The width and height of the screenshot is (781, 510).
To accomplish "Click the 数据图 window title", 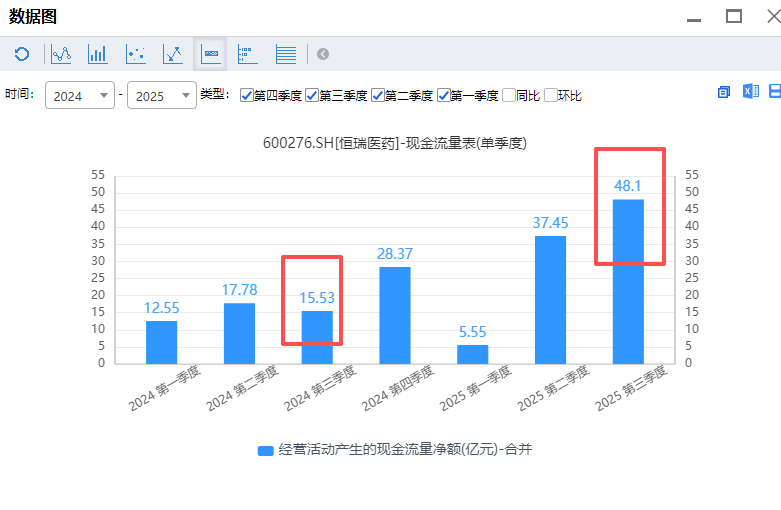I will 33,16.
